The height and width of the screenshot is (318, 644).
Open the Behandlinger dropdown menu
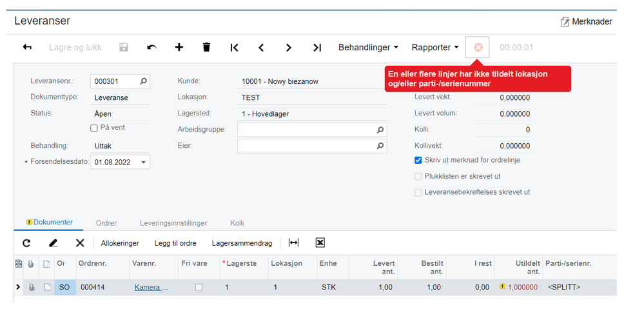coord(368,47)
